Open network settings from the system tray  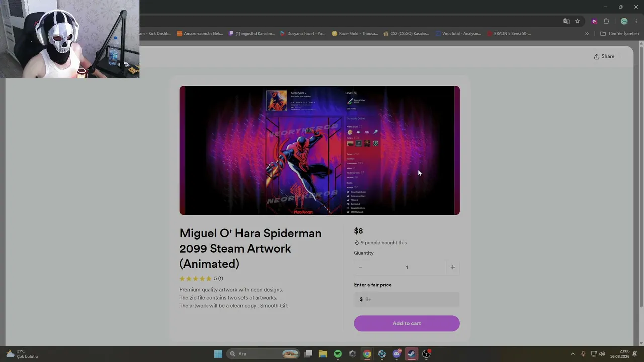pos(594,354)
